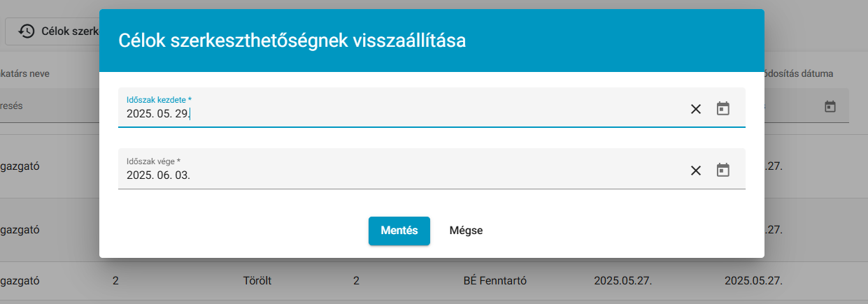Viewport: 868px width, 304px height.
Task: Sort by the 'ódosítás dátuma' column header
Action: coord(798,73)
